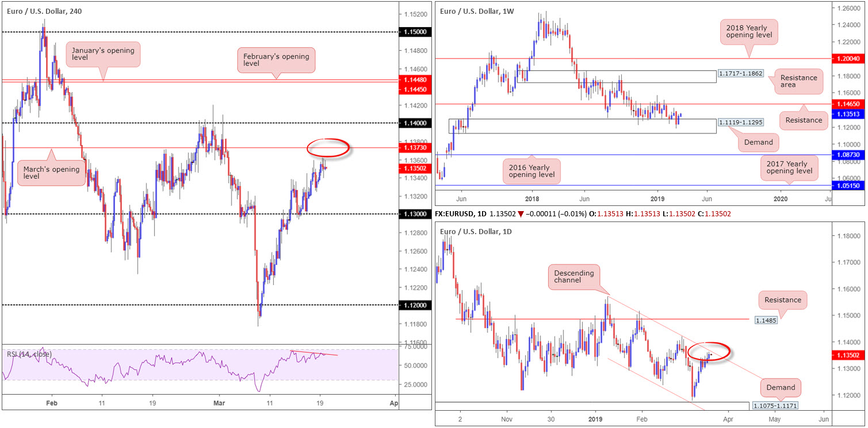This screenshot has height=428, width=868.
Task: Click the red 1.20040 price tag
Action: 849,59
